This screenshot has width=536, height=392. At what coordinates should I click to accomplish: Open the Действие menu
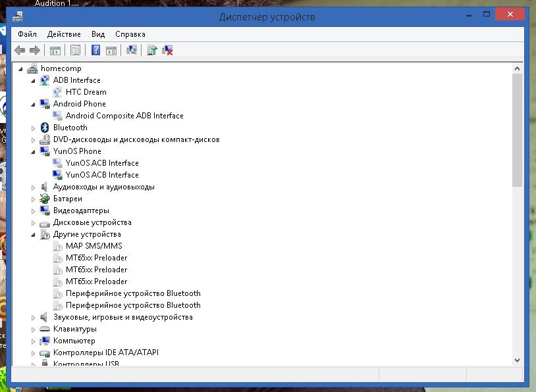64,34
